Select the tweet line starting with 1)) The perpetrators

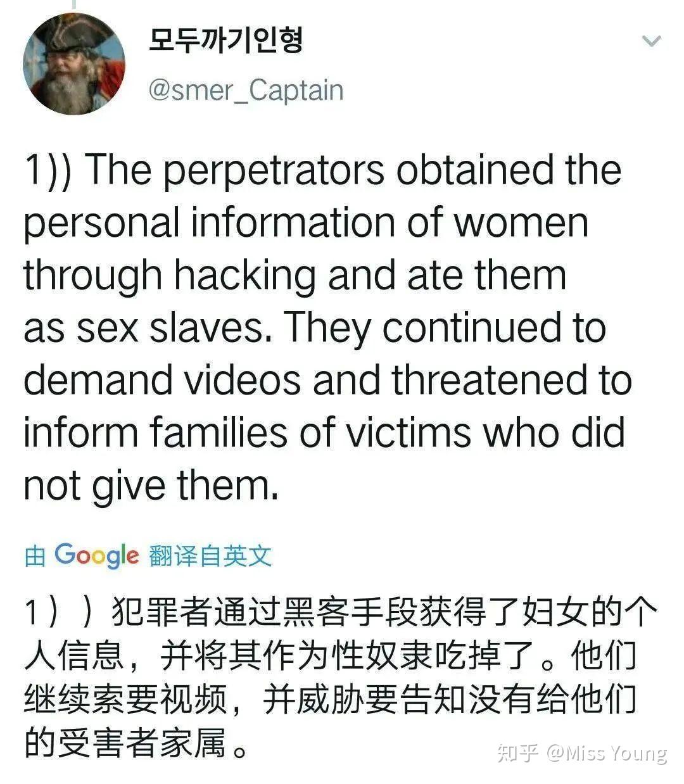point(323,170)
